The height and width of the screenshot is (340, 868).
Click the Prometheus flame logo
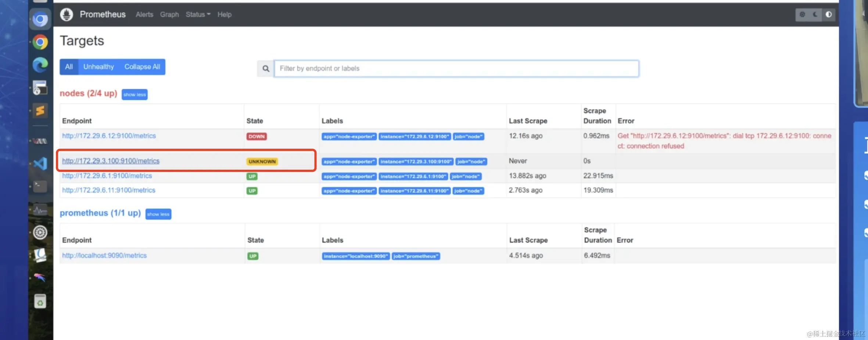point(67,15)
